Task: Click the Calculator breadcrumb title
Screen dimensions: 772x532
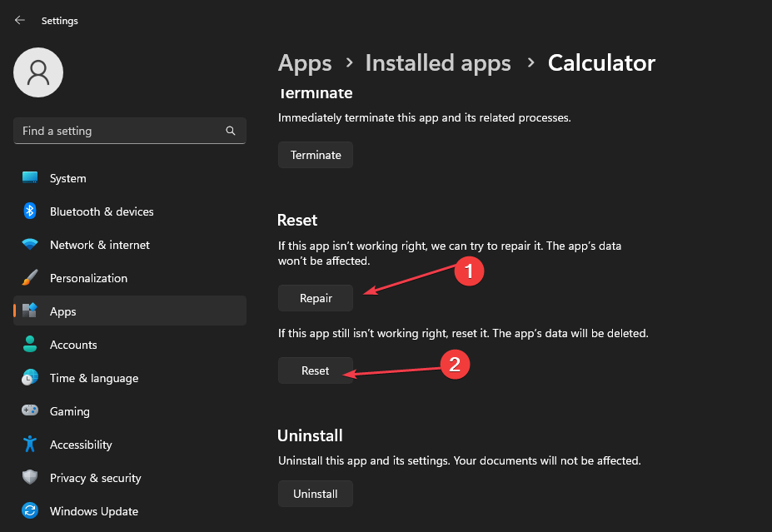Action: click(x=601, y=63)
